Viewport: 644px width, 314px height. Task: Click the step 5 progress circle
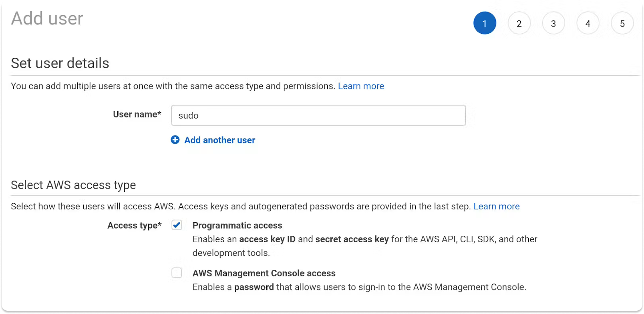[622, 23]
